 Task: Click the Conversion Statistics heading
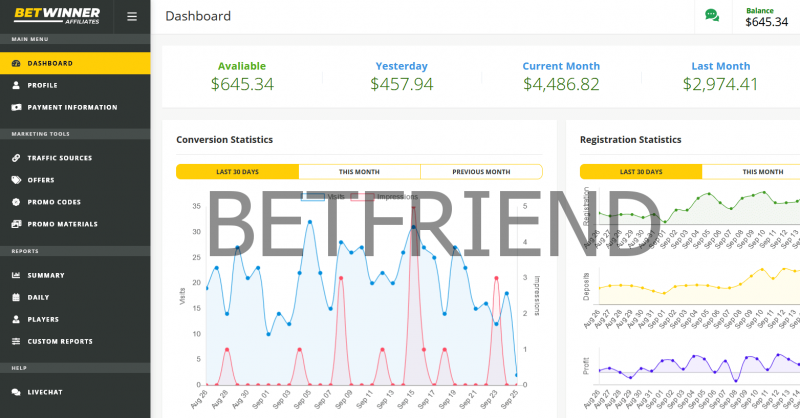click(224, 139)
